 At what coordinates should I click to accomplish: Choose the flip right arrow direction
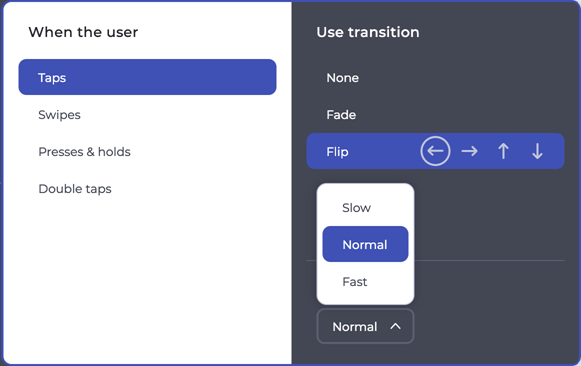[x=469, y=151]
